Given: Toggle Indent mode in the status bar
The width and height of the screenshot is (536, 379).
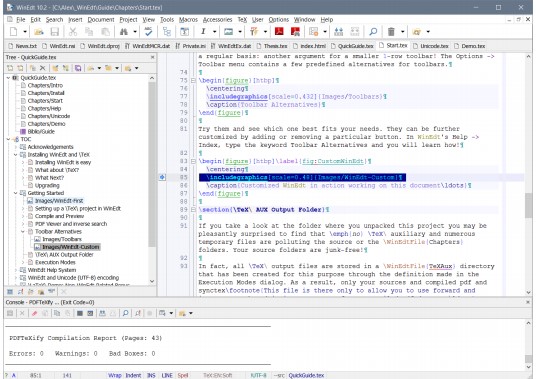Looking at the screenshot, I should click(133, 375).
